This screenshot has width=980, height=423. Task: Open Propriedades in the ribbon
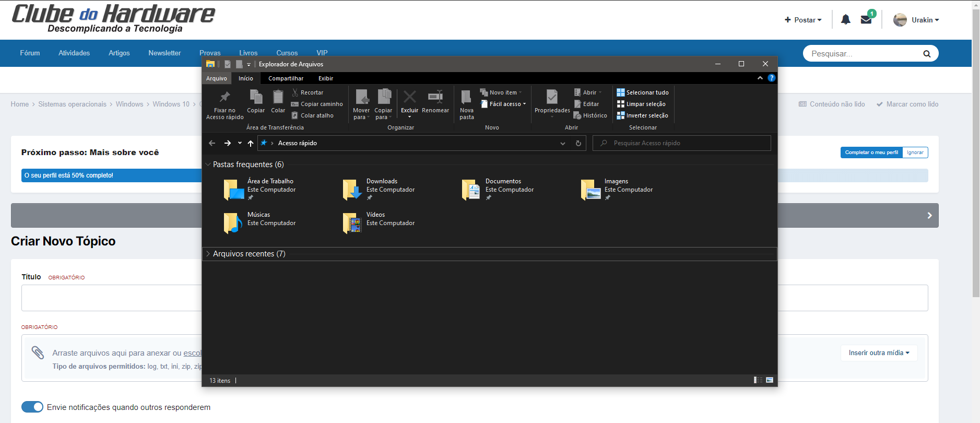(552, 103)
